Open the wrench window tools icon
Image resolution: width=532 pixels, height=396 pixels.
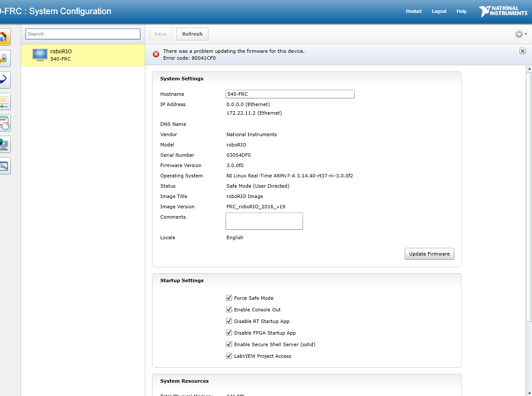pos(4,166)
